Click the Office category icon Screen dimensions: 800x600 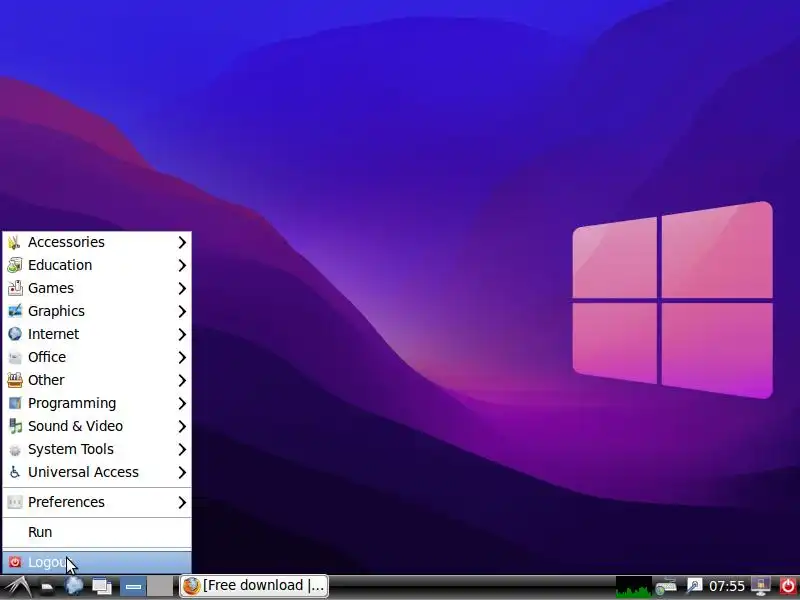coord(15,357)
